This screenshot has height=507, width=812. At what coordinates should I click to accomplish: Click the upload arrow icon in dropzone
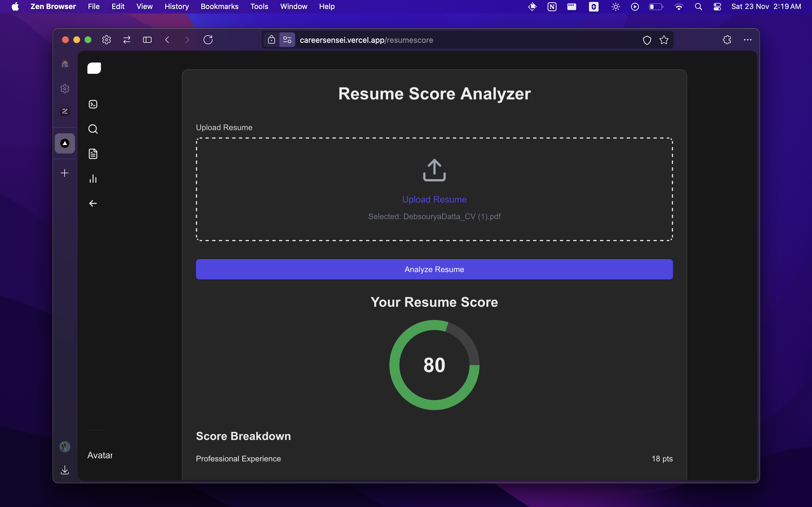point(434,170)
